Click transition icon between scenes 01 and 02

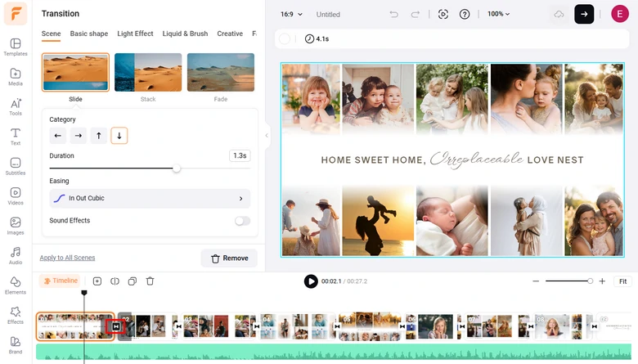[x=116, y=326]
